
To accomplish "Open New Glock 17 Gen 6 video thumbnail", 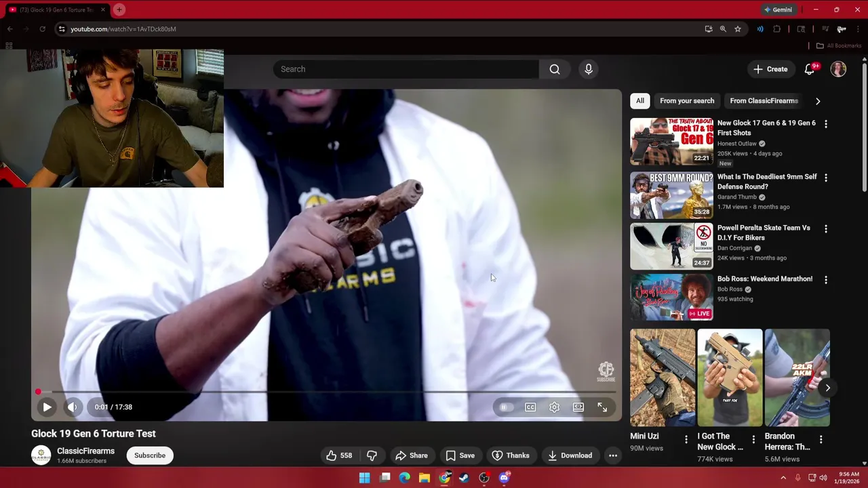I will [671, 142].
